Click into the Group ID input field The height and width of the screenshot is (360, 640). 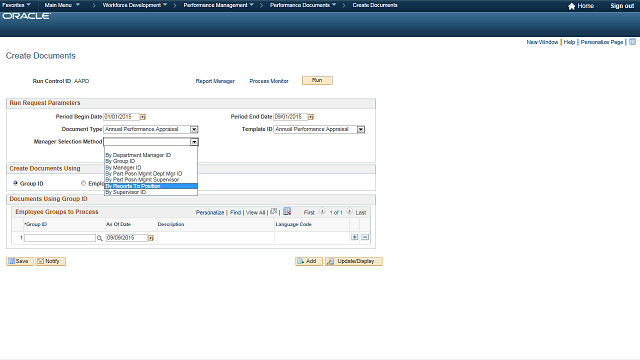[x=60, y=238]
